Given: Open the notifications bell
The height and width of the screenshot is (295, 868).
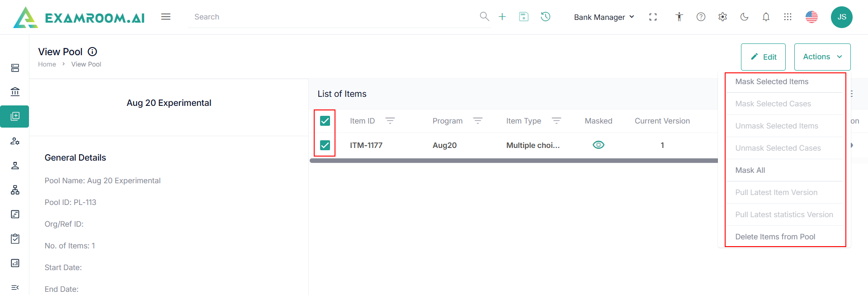Looking at the screenshot, I should pos(766,17).
